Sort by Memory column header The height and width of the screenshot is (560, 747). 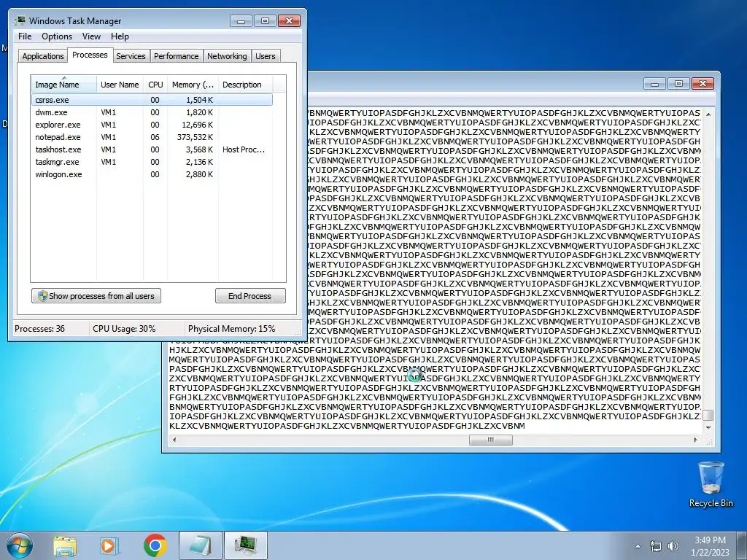(x=193, y=85)
